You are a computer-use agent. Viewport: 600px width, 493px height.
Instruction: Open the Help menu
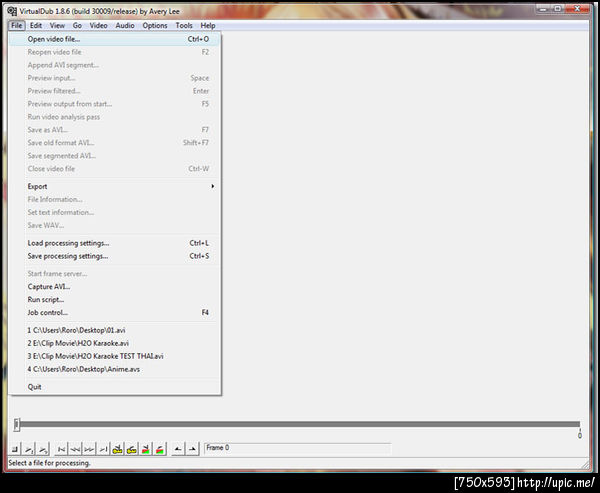(x=208, y=26)
